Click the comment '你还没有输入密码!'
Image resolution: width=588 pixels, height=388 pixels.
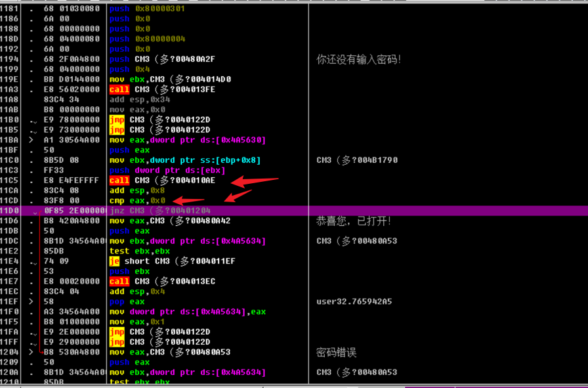click(x=358, y=59)
